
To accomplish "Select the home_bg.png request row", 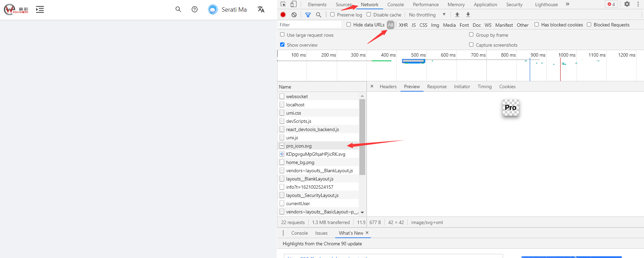I will (x=318, y=162).
